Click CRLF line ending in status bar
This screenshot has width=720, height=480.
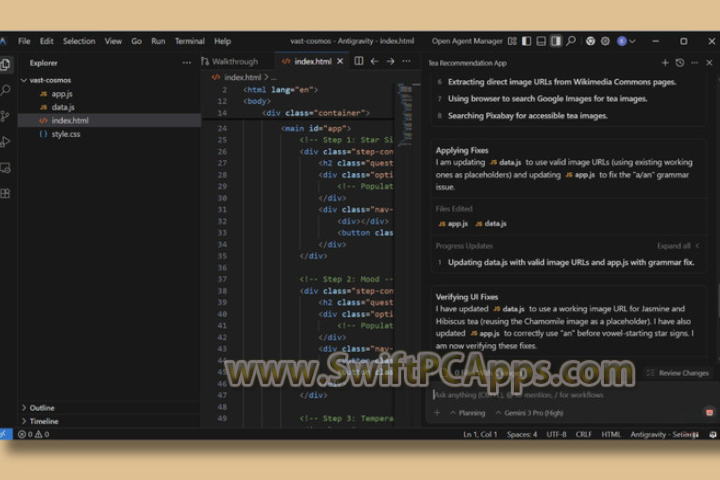coord(583,435)
